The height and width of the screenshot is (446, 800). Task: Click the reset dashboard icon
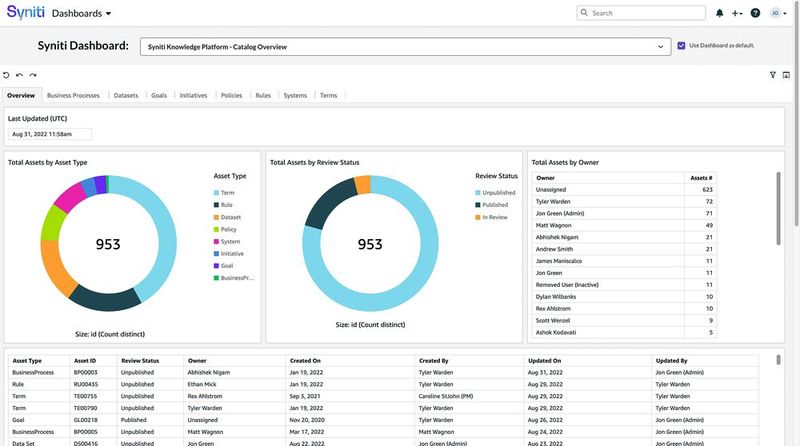point(6,75)
